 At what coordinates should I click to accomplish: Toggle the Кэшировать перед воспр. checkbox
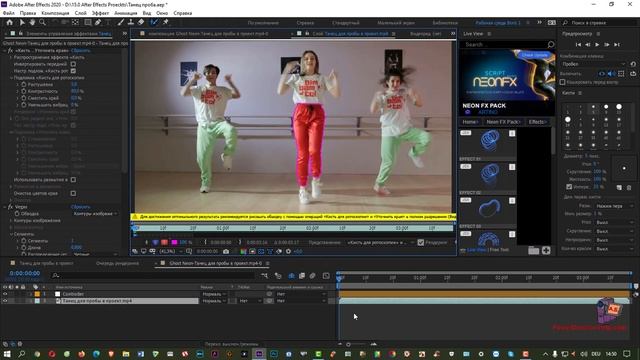tap(562, 82)
